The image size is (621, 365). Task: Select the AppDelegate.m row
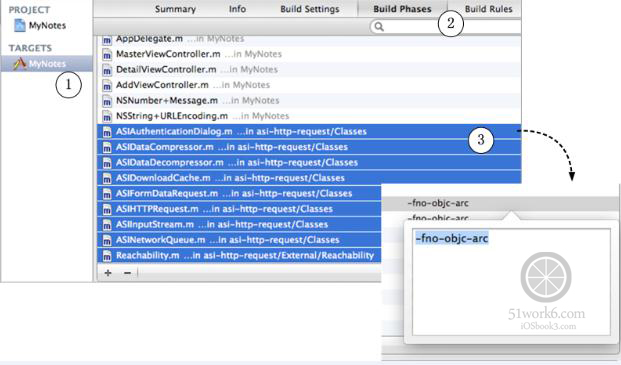coord(309,40)
